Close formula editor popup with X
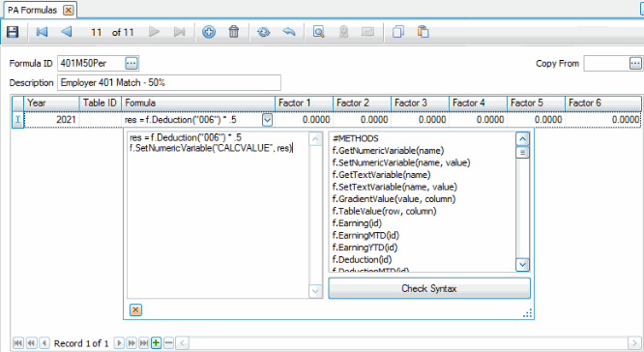Viewport: 644px width, 352px height. point(135,309)
